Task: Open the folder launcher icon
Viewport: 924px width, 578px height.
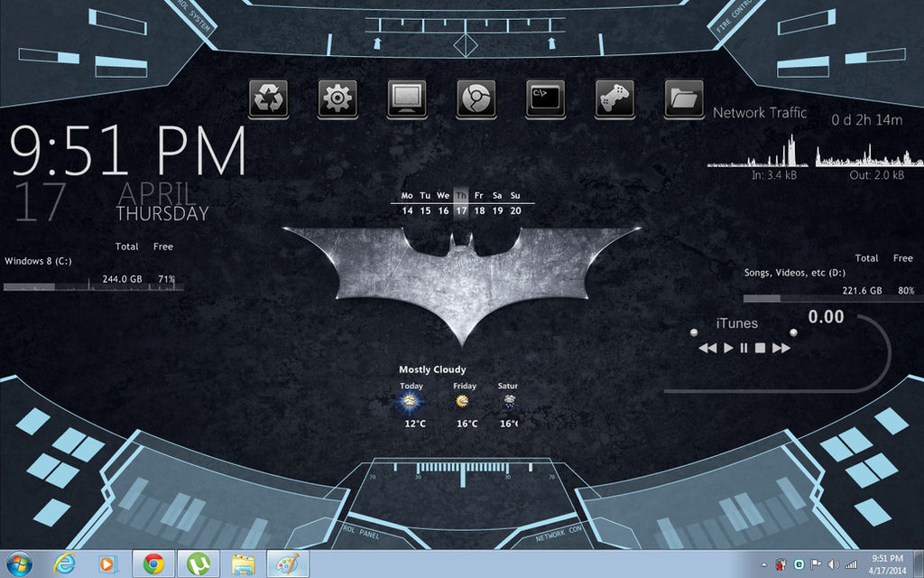Action: (x=684, y=99)
